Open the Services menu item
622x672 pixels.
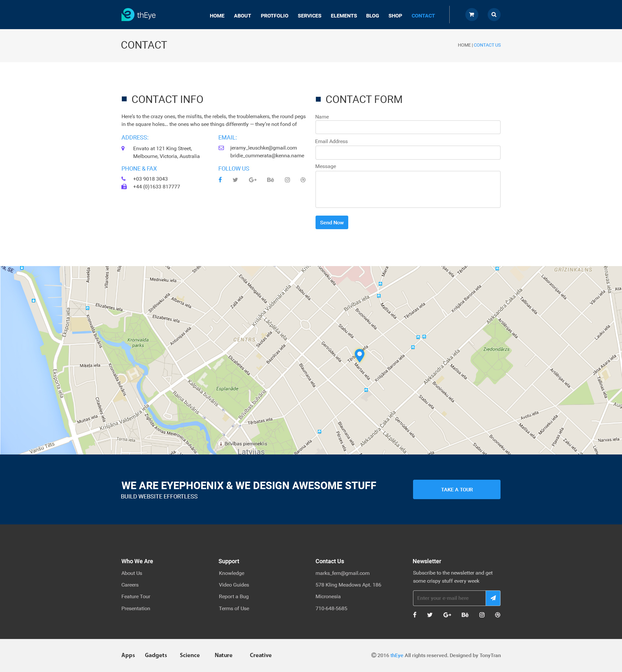click(309, 16)
